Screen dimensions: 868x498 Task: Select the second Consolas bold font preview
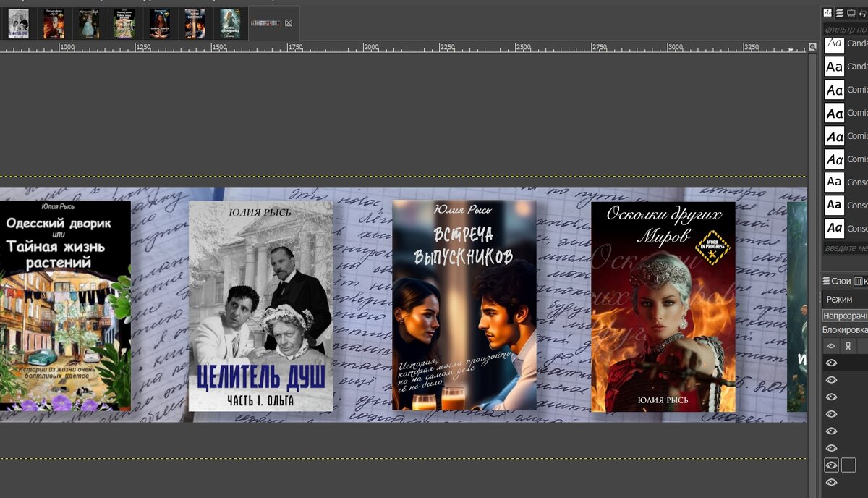coord(834,206)
